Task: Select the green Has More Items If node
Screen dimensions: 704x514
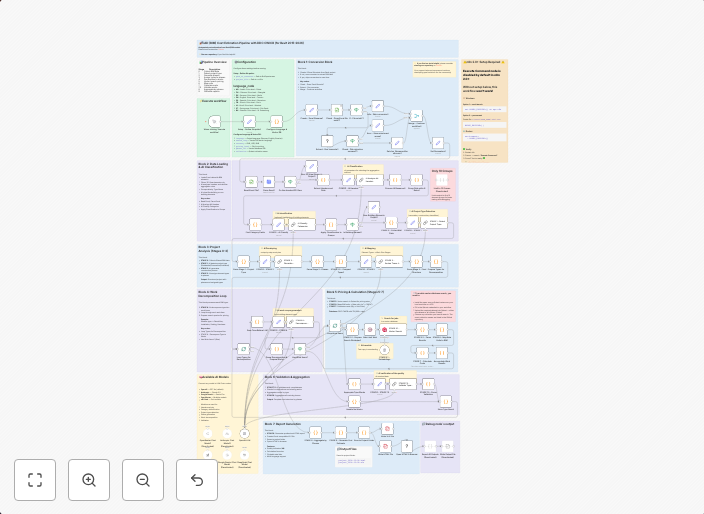Action: coord(300,349)
